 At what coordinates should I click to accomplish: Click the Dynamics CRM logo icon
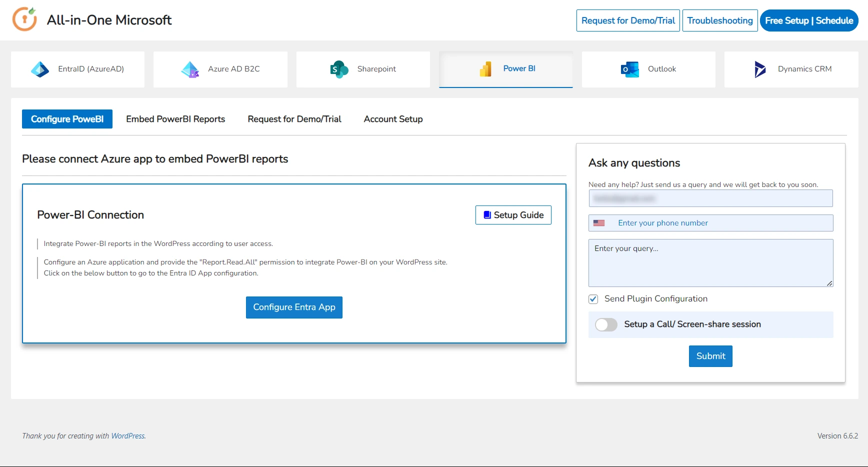[x=760, y=69]
